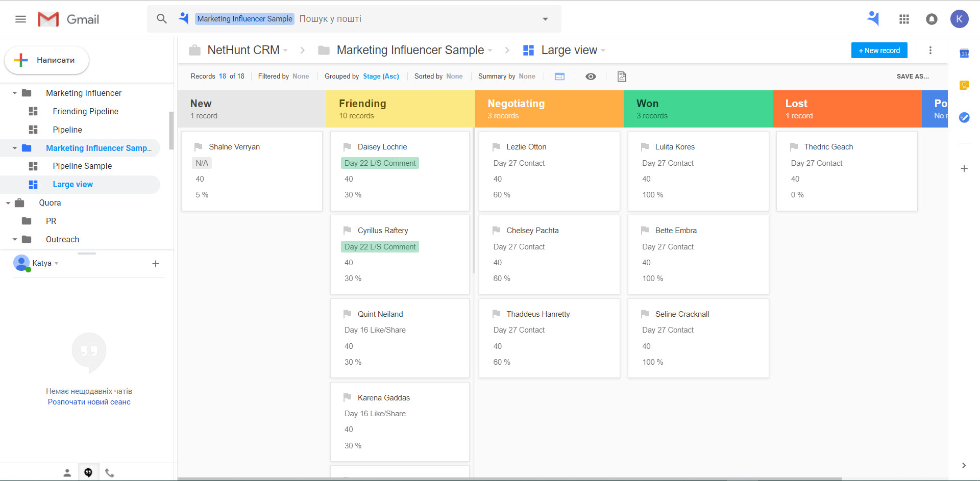Set Filtered by None option
This screenshot has width=980, height=481.
tap(301, 77)
